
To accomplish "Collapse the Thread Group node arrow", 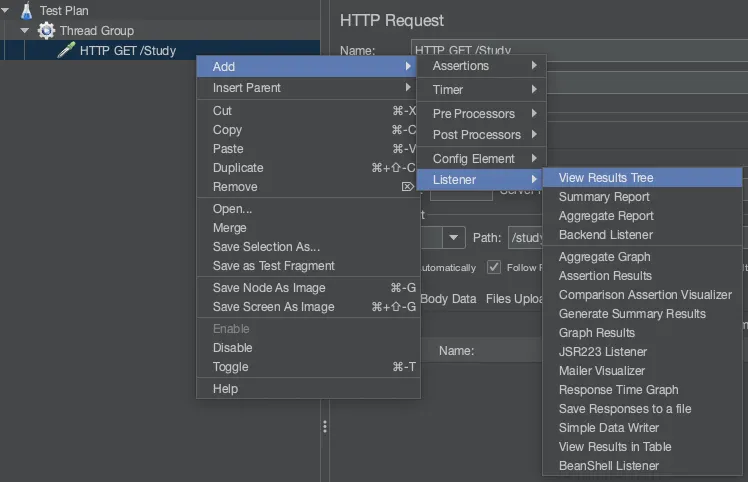I will (25, 31).
